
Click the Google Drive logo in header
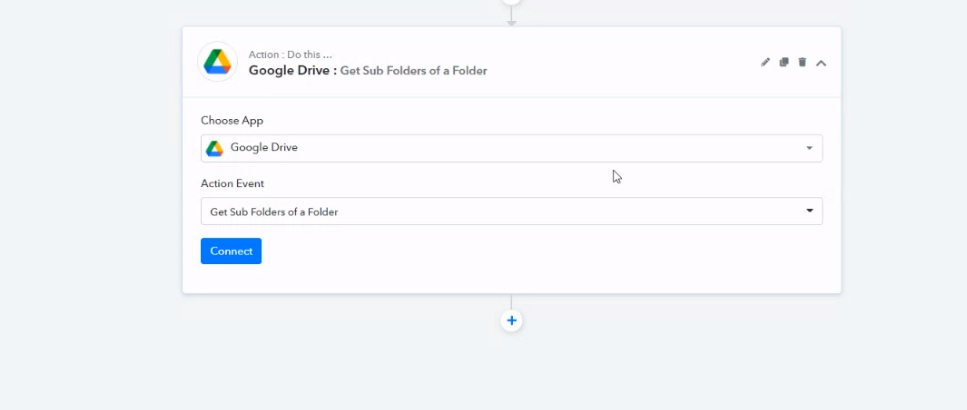point(218,62)
